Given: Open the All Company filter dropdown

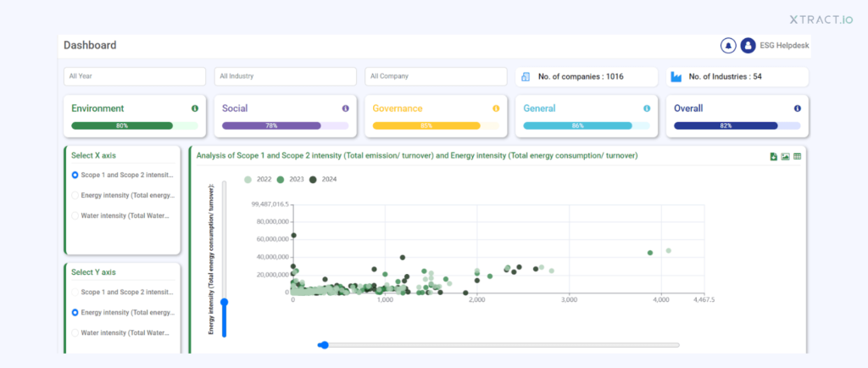Looking at the screenshot, I should click(x=436, y=76).
